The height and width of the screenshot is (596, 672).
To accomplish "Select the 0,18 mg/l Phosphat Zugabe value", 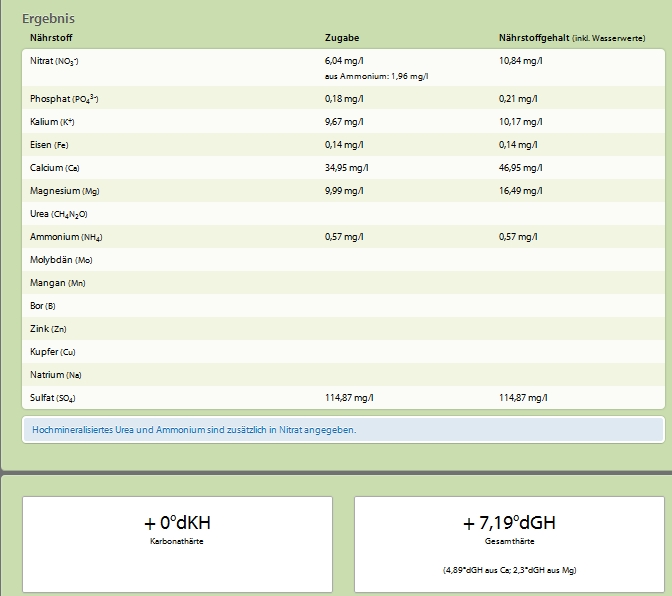I will point(344,99).
